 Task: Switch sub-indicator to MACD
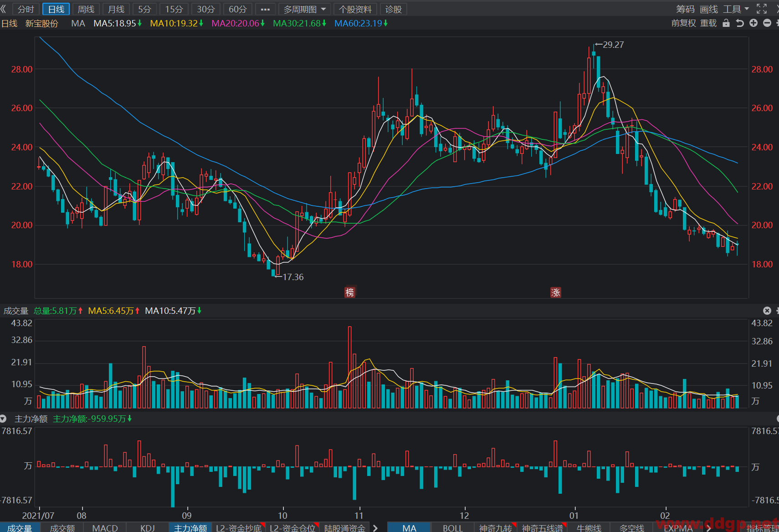(x=105, y=528)
